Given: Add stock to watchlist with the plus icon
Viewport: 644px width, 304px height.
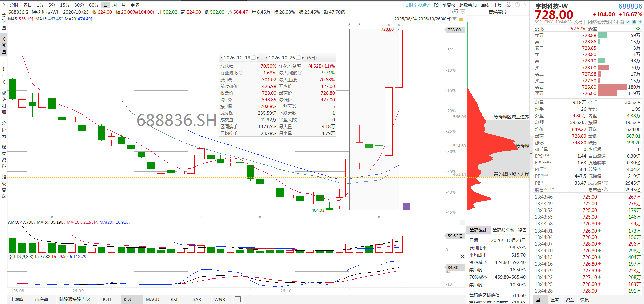Looking at the screenshot, I should point(640,22).
